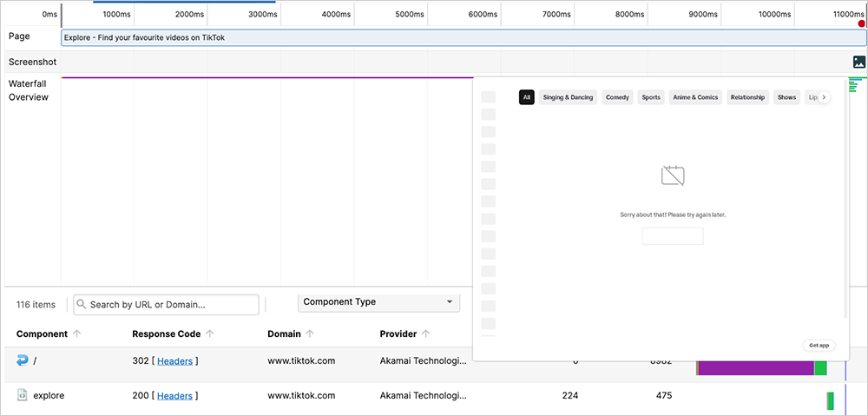Image resolution: width=868 pixels, height=416 pixels.
Task: Sort by Domain column arrow
Action: pos(310,334)
